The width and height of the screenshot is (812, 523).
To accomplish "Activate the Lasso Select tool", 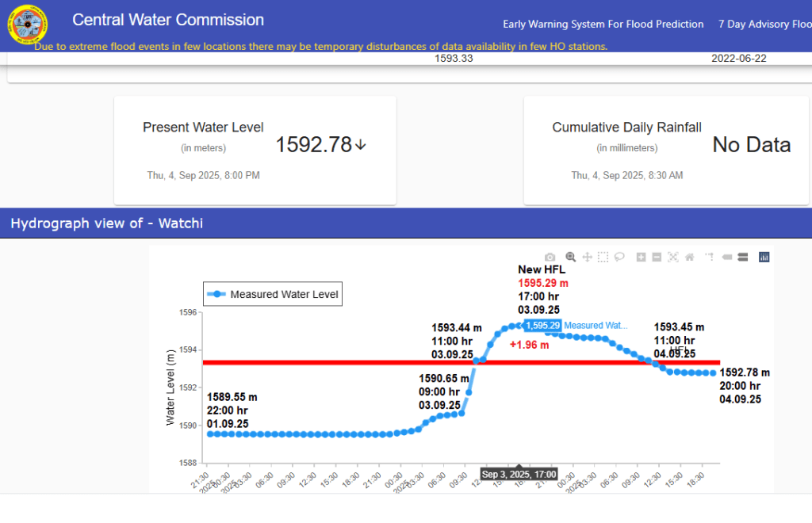I will (x=619, y=257).
